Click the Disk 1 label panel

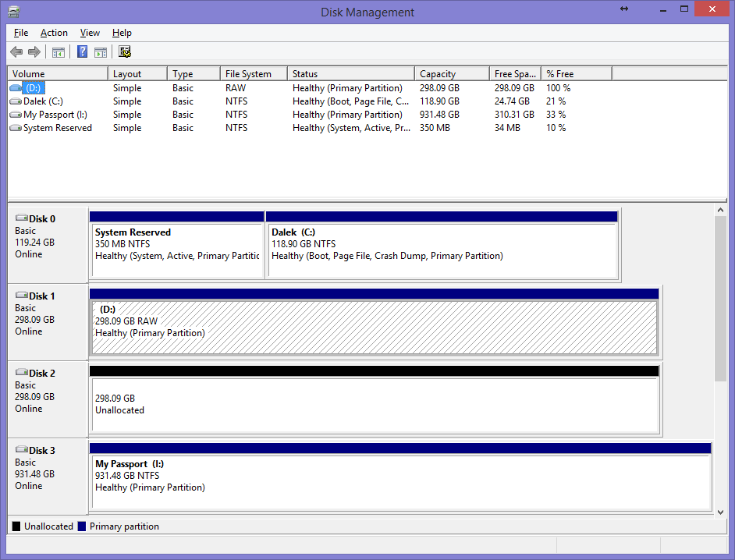pos(48,322)
